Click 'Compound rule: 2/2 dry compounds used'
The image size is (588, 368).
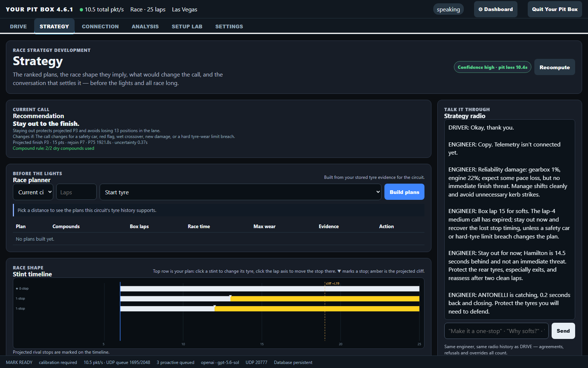[53, 148]
